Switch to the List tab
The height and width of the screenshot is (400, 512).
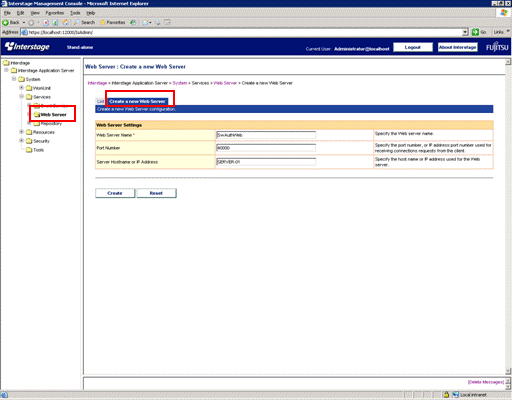click(x=100, y=101)
